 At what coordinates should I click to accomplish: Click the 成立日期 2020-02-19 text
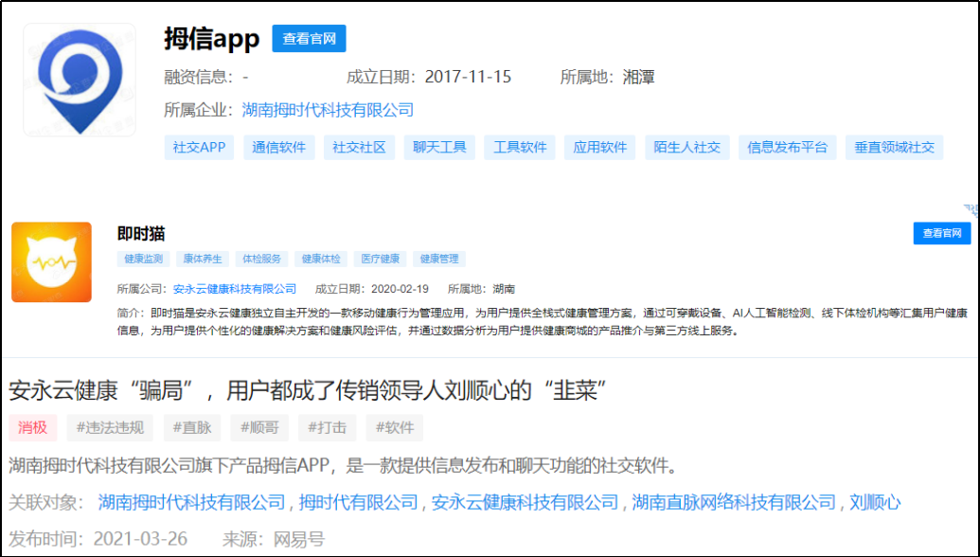(372, 289)
